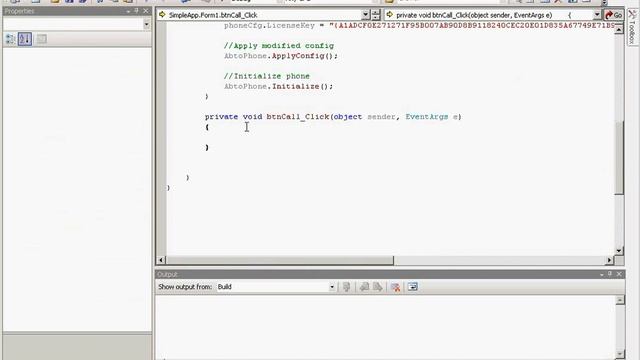Toggle Alphabetical sort in Properties panel
The image size is (640, 360).
tap(25, 39)
